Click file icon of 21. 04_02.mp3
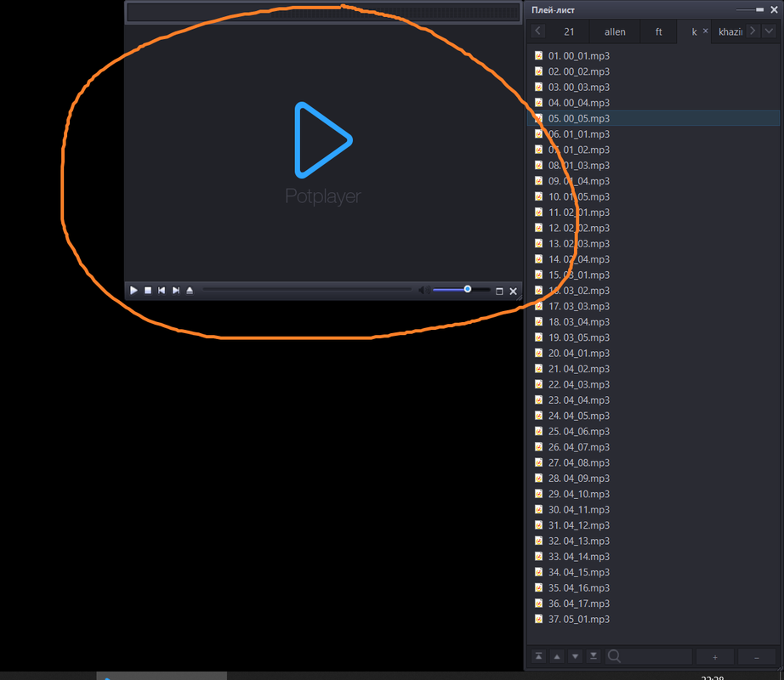 click(x=538, y=368)
